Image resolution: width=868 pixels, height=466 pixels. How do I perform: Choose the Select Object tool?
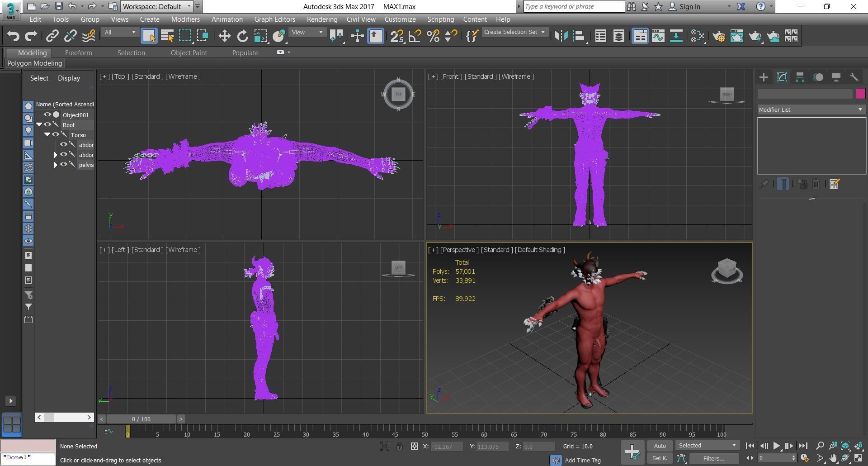coord(149,36)
